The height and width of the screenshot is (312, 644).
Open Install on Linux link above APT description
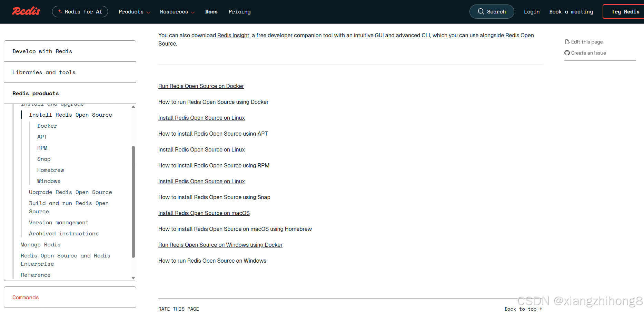pos(201,118)
